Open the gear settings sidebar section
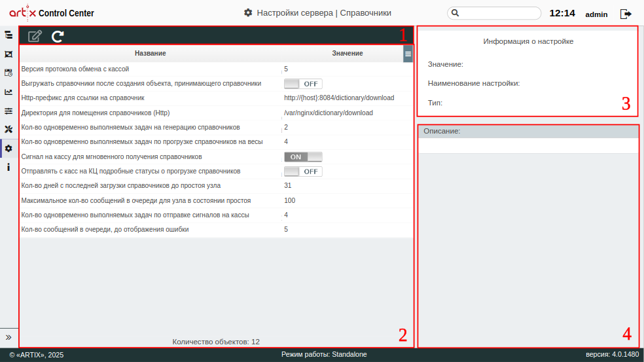 pyautogui.click(x=9, y=149)
